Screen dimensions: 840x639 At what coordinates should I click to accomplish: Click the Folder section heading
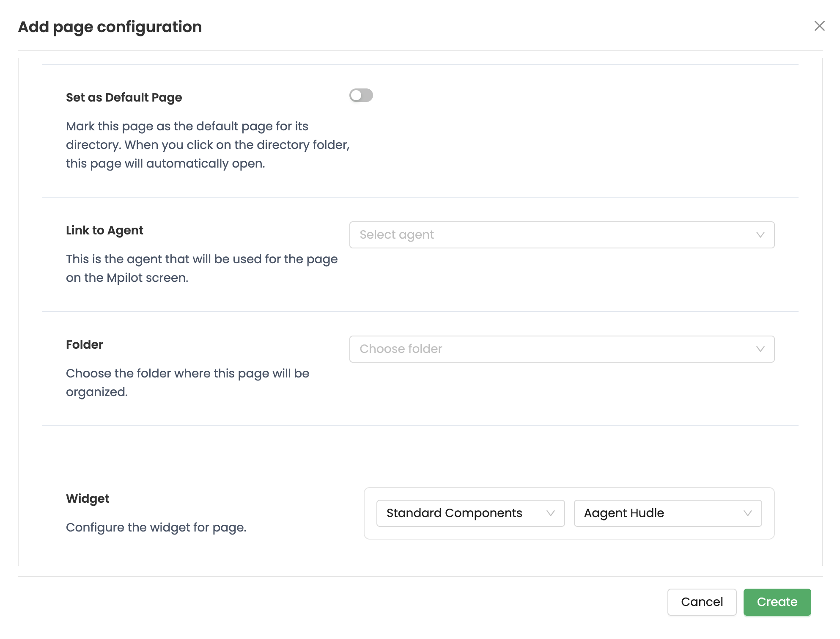(x=85, y=344)
